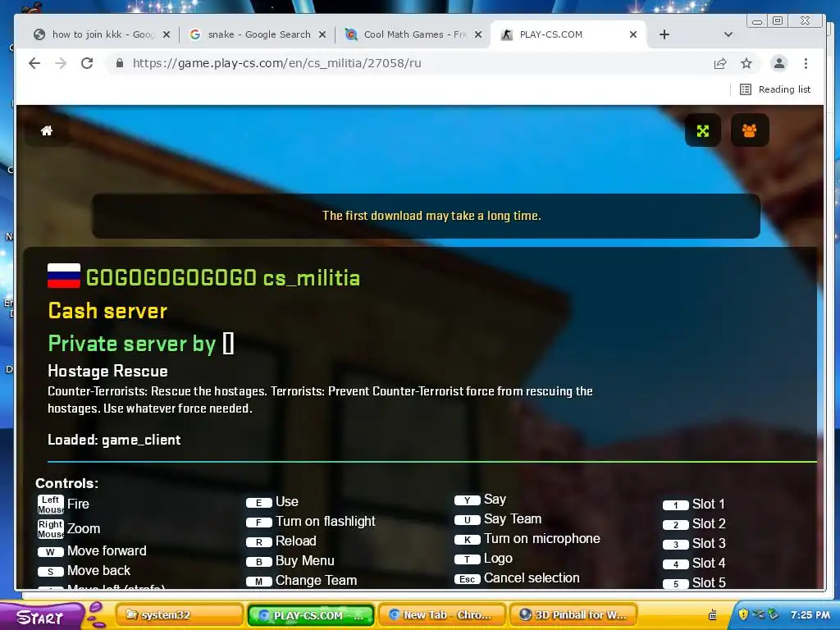Click the Loaded: game_client status text
This screenshot has height=630, width=840.
pyautogui.click(x=114, y=440)
